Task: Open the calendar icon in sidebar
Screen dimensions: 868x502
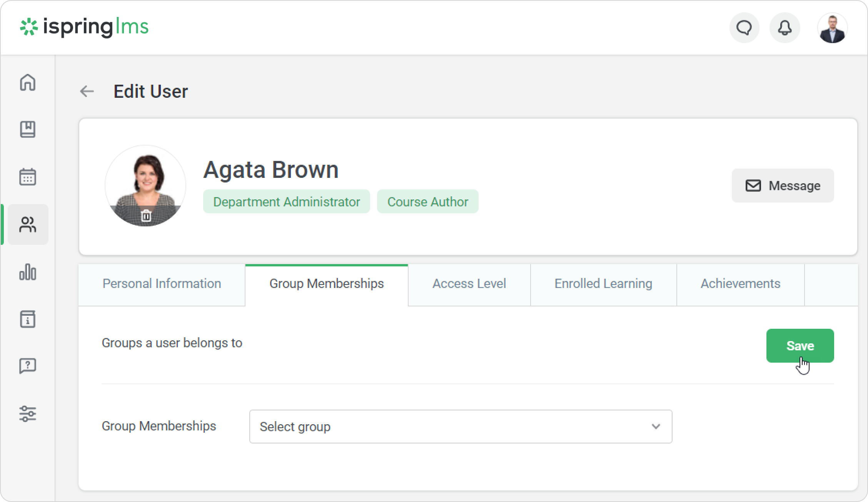Action: click(x=28, y=177)
